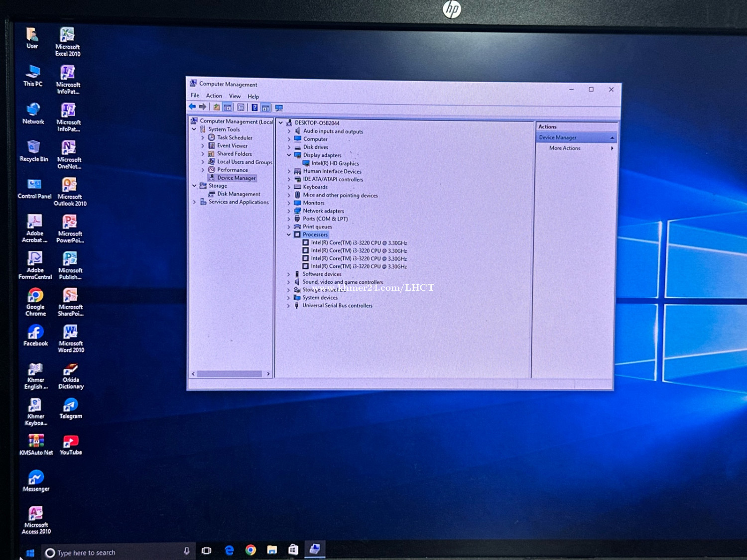Expand the Network adapters node
This screenshot has width=747, height=560.
(289, 211)
